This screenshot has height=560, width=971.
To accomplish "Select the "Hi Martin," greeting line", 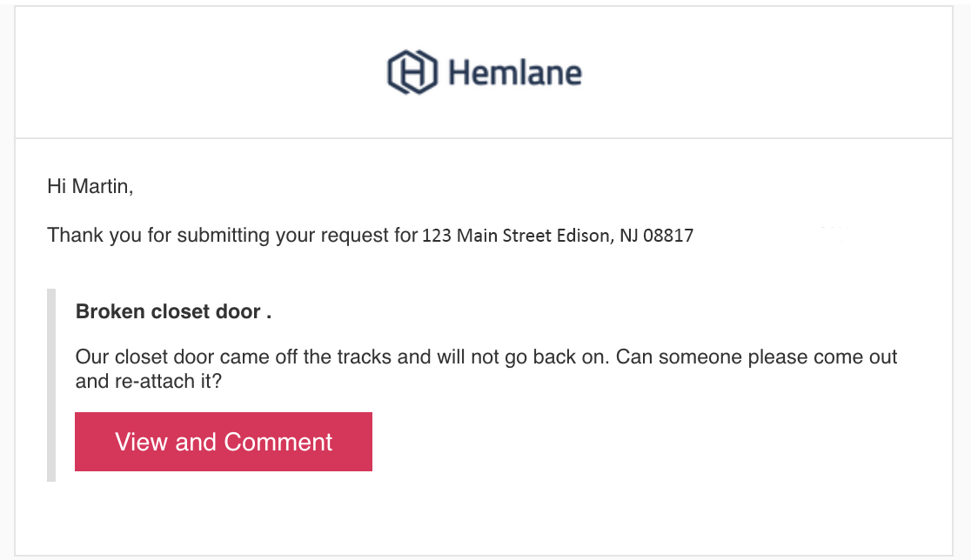I will pyautogui.click(x=90, y=186).
